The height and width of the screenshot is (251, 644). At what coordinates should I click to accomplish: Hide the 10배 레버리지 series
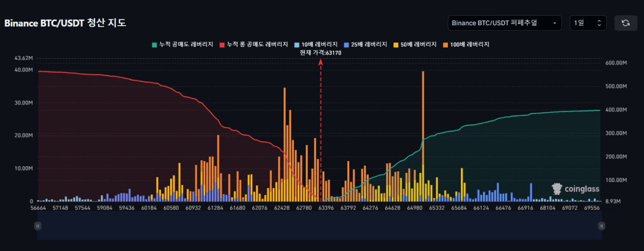(x=314, y=44)
